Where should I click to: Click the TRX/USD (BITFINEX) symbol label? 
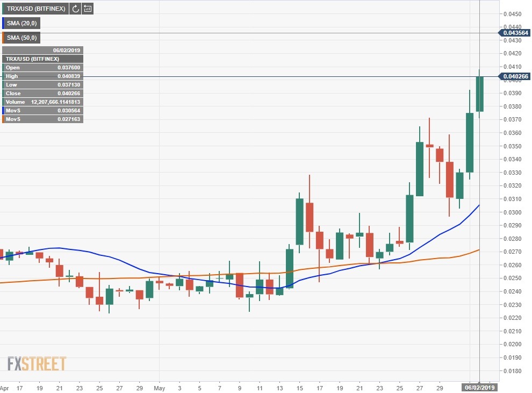coord(35,9)
